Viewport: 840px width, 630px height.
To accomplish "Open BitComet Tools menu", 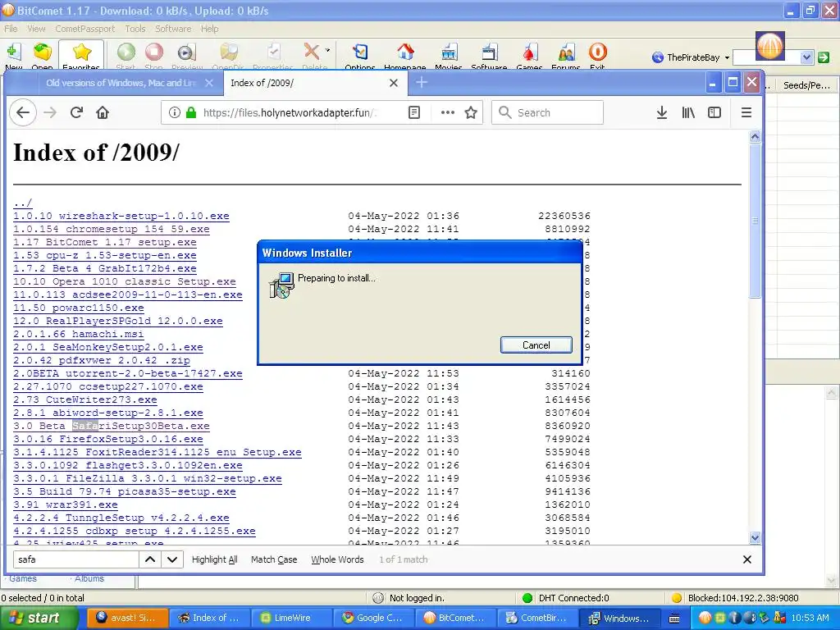I will pyautogui.click(x=135, y=29).
